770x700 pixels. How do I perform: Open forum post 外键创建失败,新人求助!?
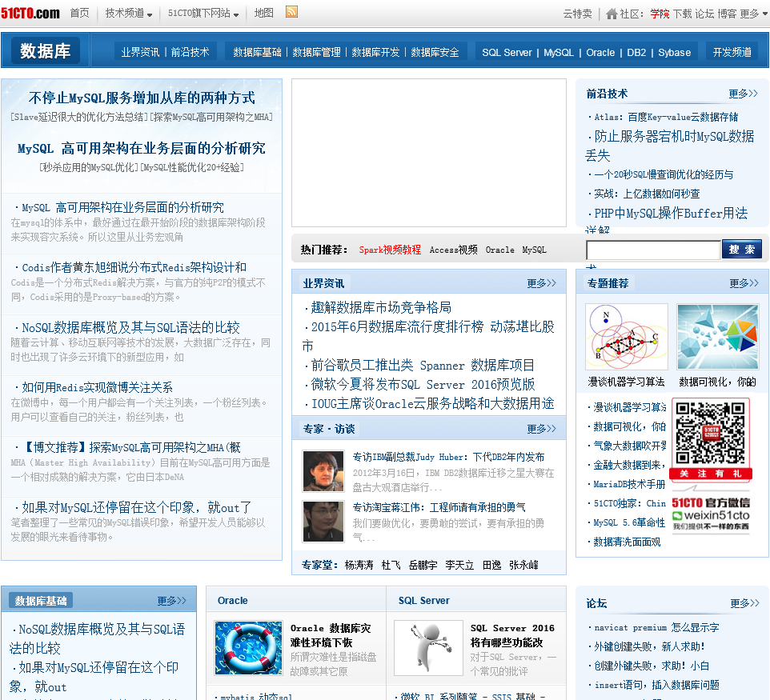pyautogui.click(x=649, y=646)
